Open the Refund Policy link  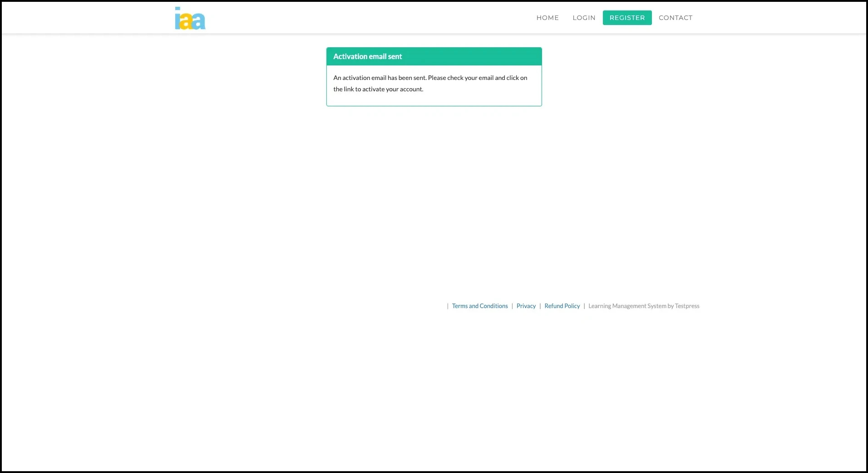point(562,306)
